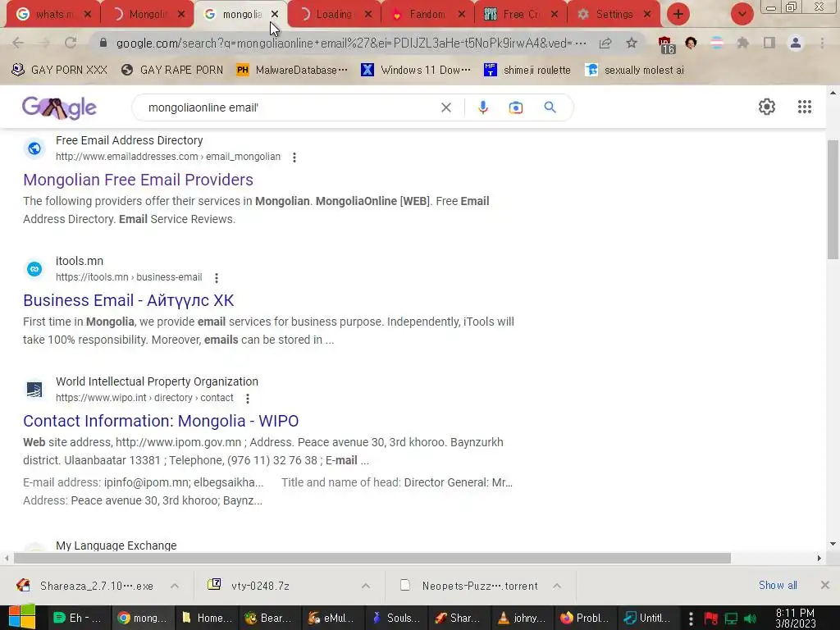The image size is (840, 630).
Task: Open Google quick settings gear
Action: pos(767,107)
